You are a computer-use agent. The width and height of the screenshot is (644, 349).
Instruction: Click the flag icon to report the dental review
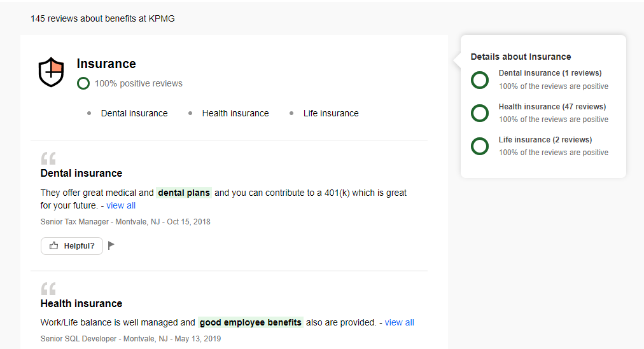[111, 245]
